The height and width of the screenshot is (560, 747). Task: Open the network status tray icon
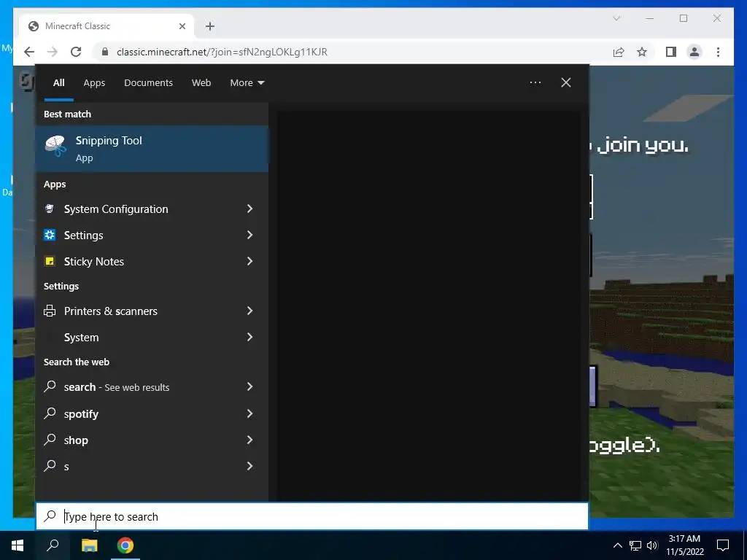click(635, 545)
